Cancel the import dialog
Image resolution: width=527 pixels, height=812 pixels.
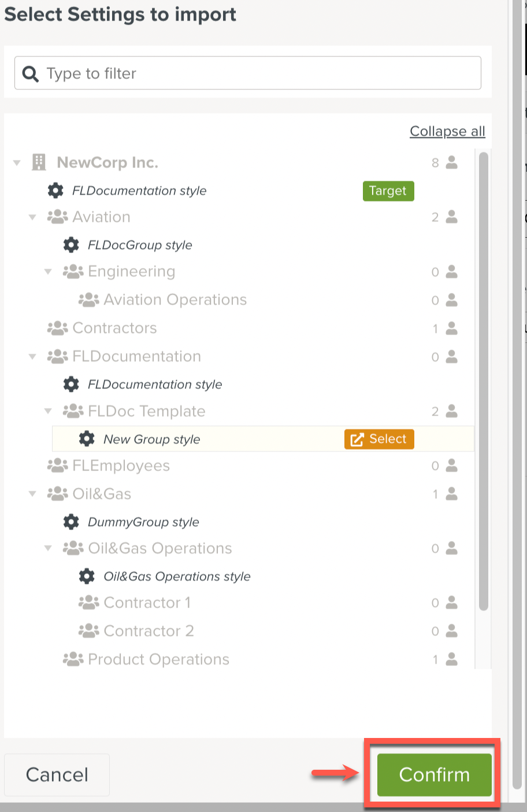[57, 774]
